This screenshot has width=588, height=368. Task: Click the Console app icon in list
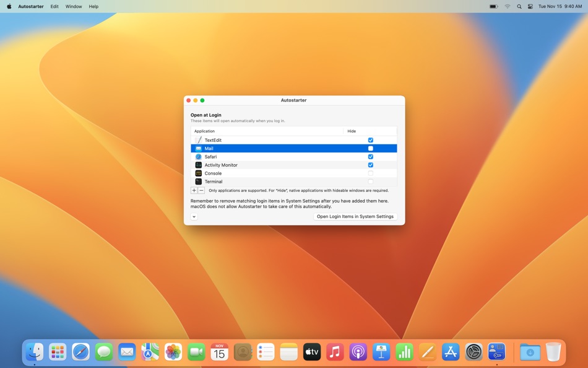(199, 173)
